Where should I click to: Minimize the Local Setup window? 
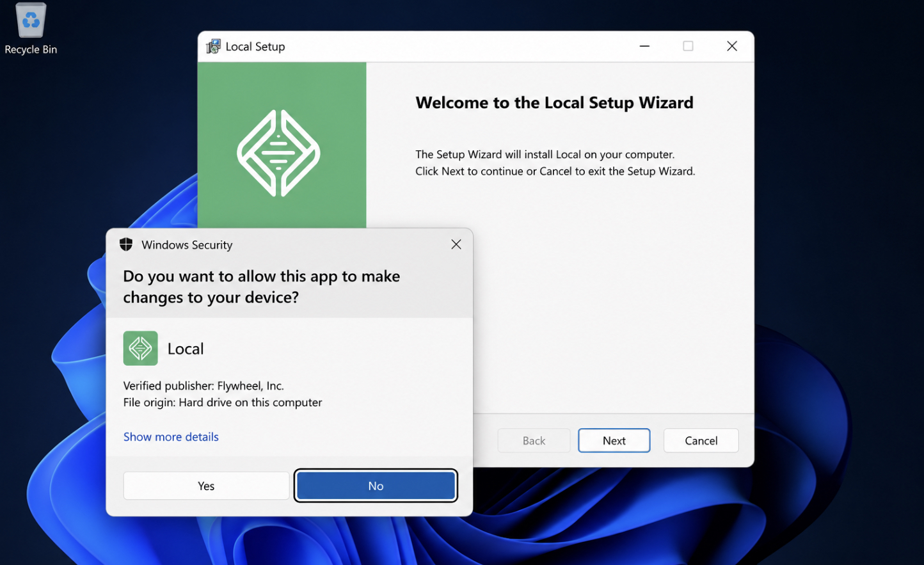click(644, 46)
